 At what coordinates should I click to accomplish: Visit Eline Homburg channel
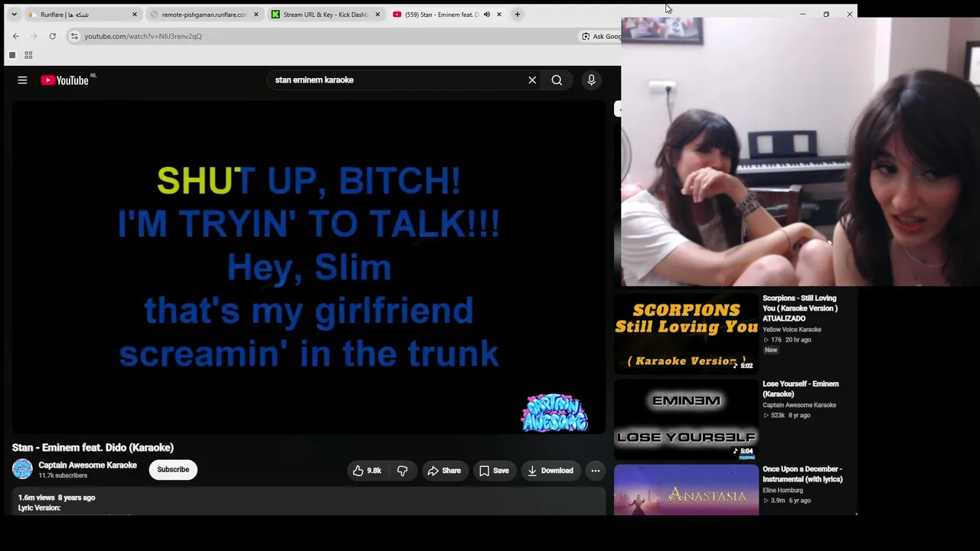(782, 490)
